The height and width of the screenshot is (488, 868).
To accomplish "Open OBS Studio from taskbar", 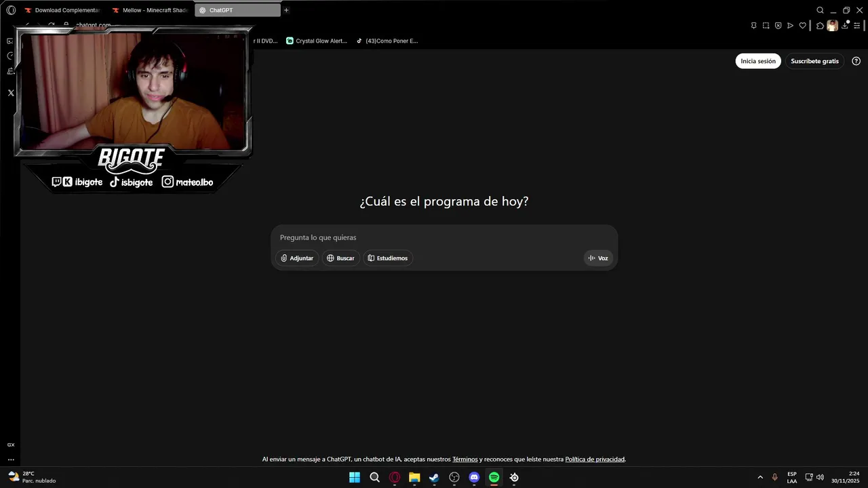I will 454,477.
